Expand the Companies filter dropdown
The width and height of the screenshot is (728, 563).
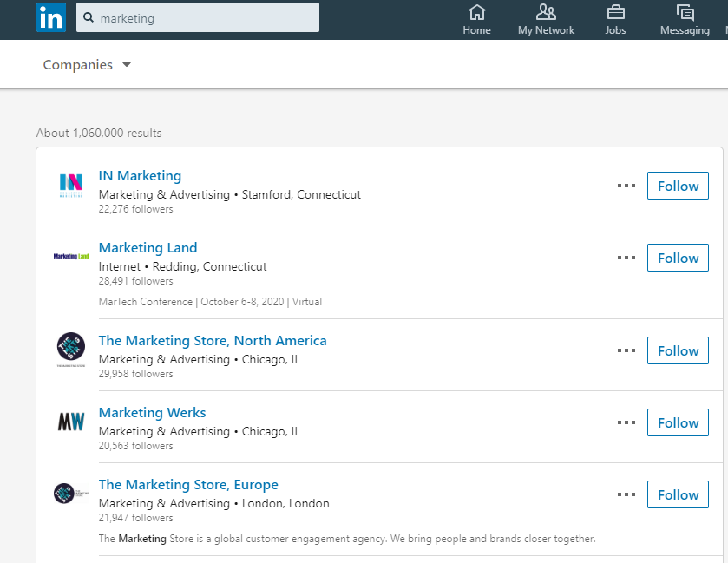pos(88,65)
